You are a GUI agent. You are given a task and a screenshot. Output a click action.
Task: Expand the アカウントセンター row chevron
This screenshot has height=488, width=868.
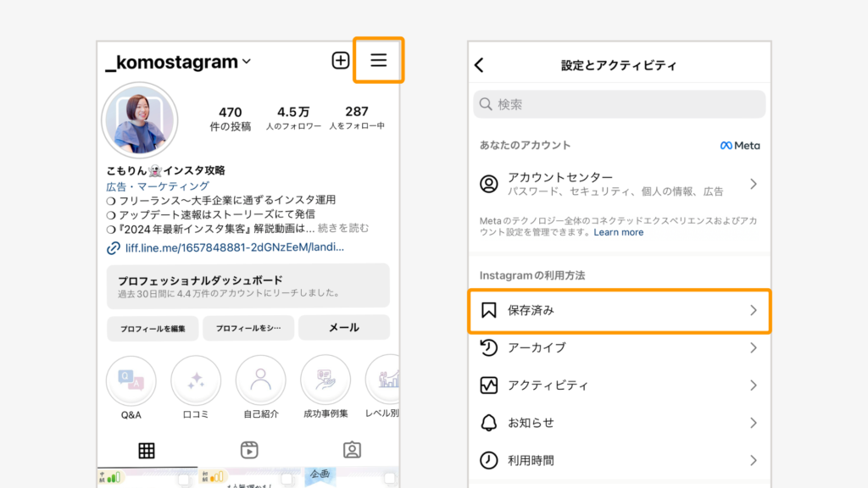(754, 184)
